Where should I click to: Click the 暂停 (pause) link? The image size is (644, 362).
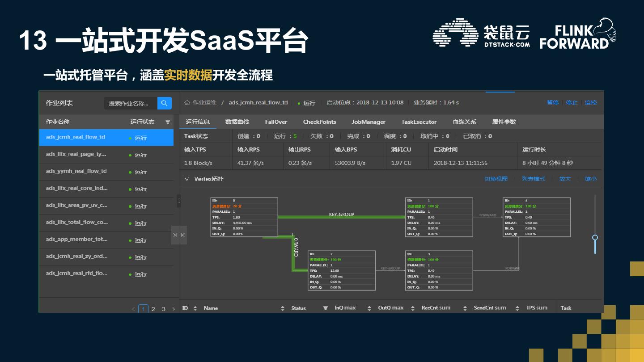pos(552,102)
